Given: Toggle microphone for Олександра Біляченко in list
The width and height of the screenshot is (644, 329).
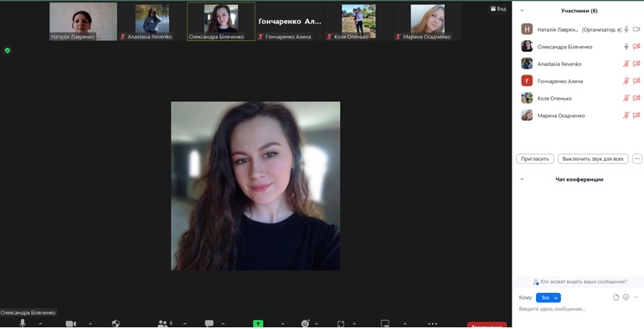Looking at the screenshot, I should pyautogui.click(x=626, y=47).
